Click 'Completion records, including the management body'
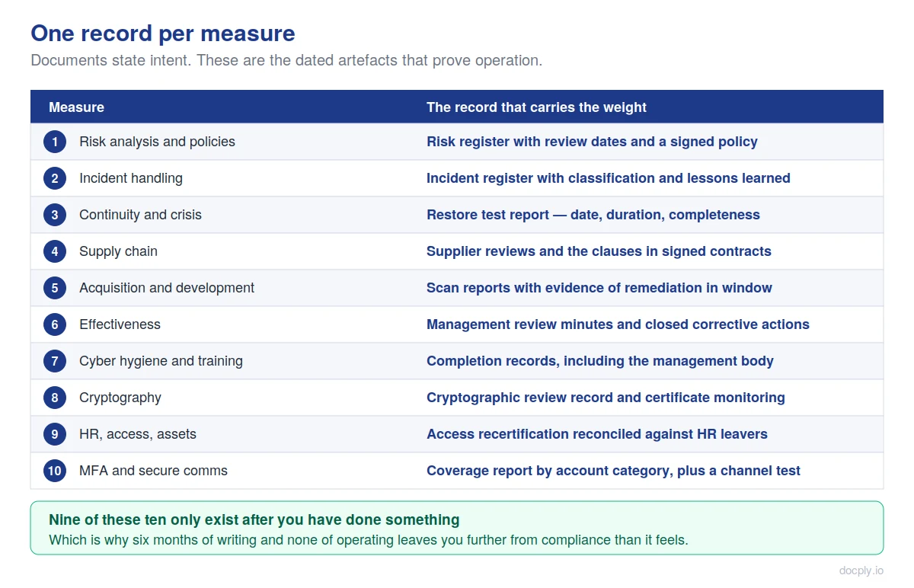The image size is (914, 588). coord(600,361)
